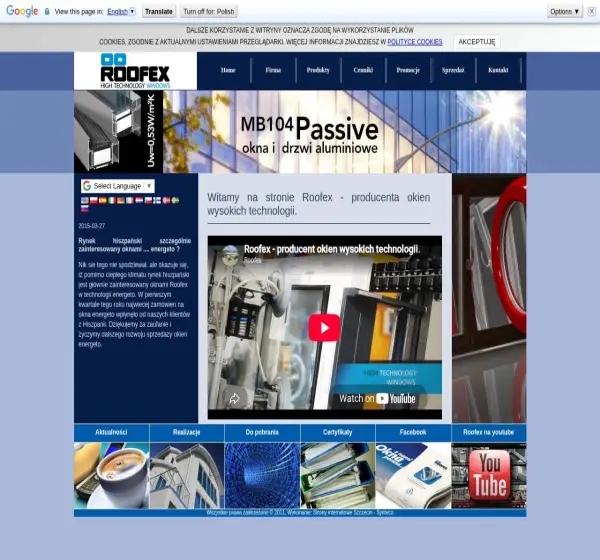Image resolution: width=600 pixels, height=560 pixels.
Task: Click the date 2015-03-27
Action: (91, 226)
